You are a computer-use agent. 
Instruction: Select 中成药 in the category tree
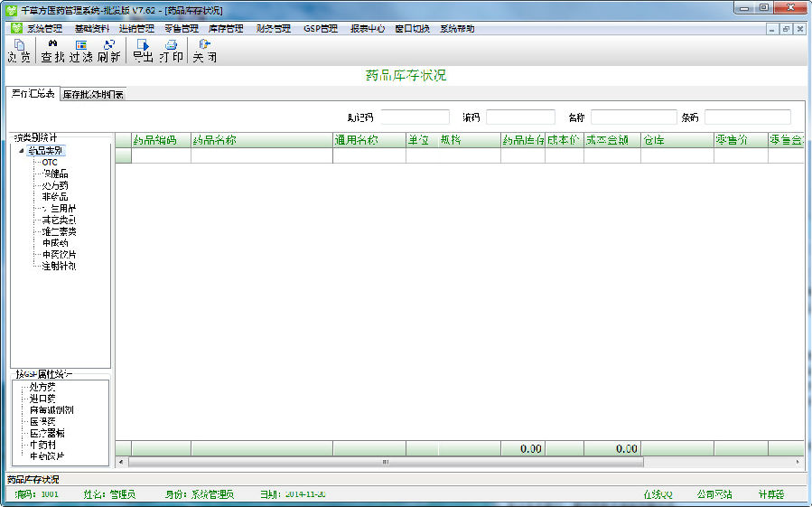click(55, 243)
